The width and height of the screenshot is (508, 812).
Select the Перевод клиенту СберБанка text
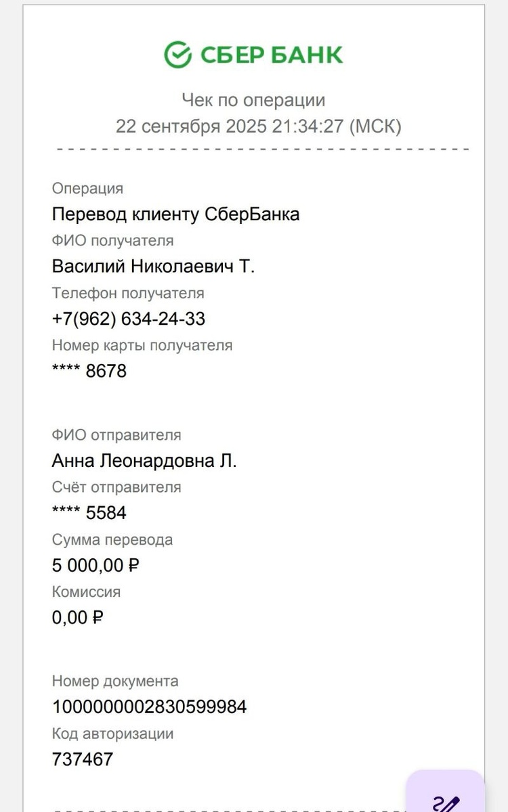click(x=175, y=215)
